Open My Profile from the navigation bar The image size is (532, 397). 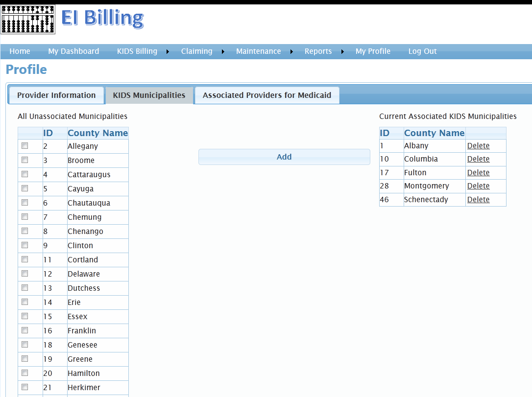373,51
